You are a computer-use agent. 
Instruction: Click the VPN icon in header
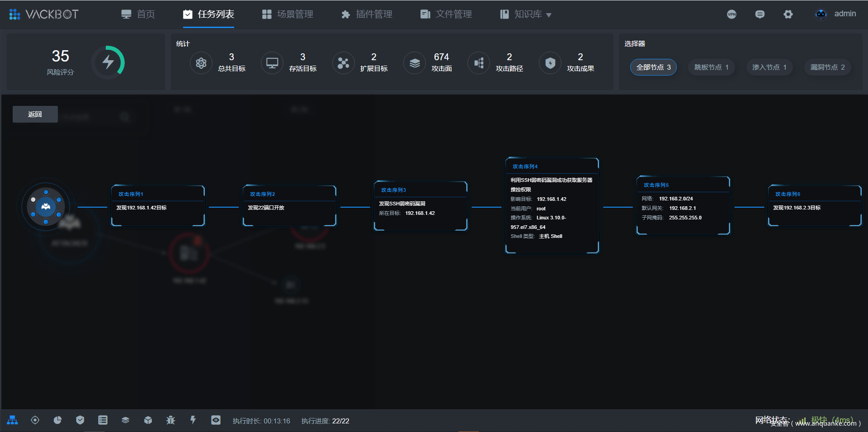click(x=731, y=14)
